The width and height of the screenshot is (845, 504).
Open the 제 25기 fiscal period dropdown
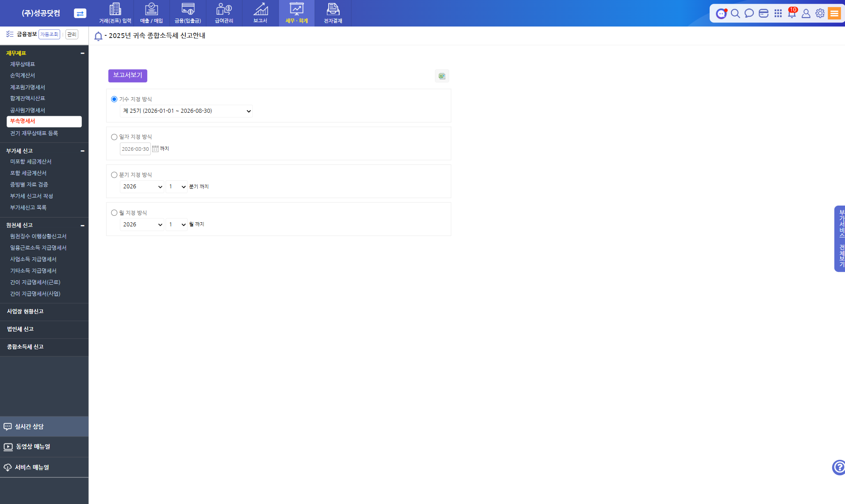186,111
